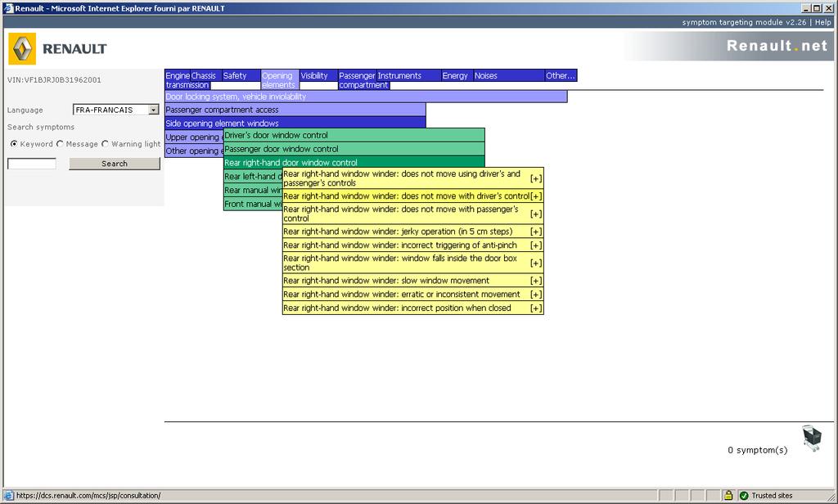
Task: Click the '0 symptom(s)' counter text
Action: (757, 450)
